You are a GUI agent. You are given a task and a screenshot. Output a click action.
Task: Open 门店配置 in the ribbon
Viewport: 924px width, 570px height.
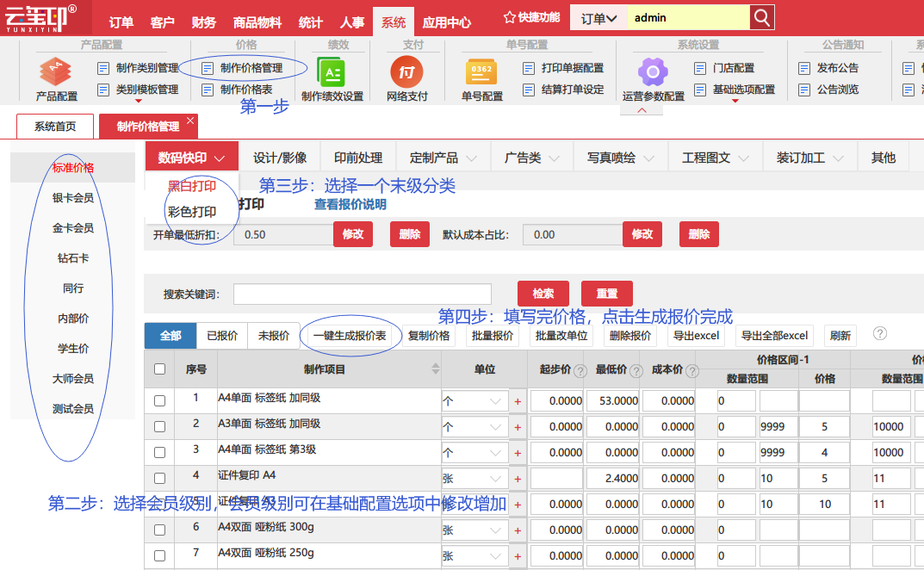coord(725,68)
